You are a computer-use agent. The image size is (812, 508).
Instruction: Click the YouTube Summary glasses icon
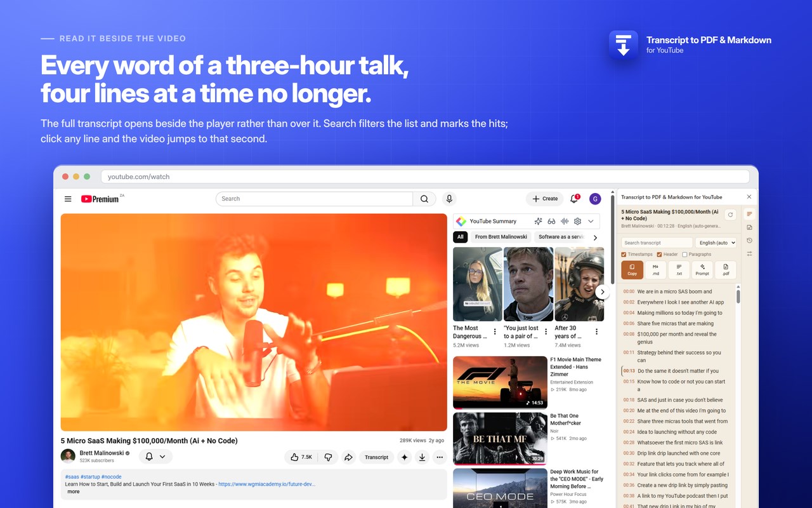[551, 221]
